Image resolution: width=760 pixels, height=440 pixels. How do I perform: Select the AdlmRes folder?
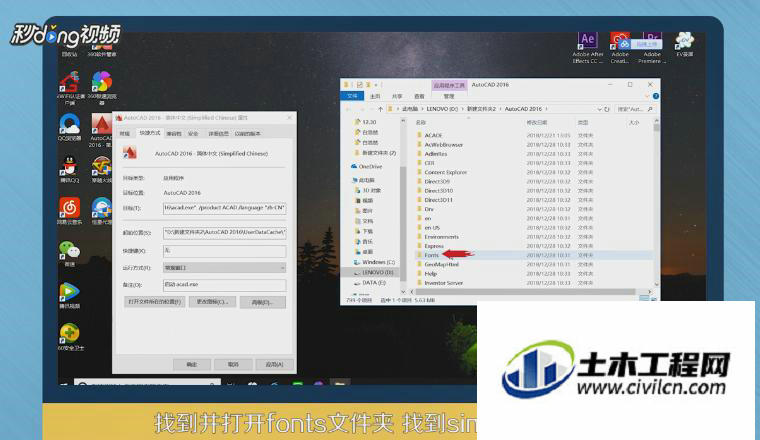pos(436,154)
